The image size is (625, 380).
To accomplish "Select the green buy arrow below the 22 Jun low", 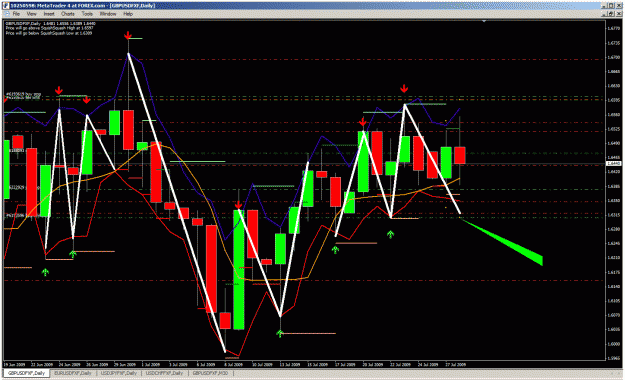I will click(x=45, y=272).
